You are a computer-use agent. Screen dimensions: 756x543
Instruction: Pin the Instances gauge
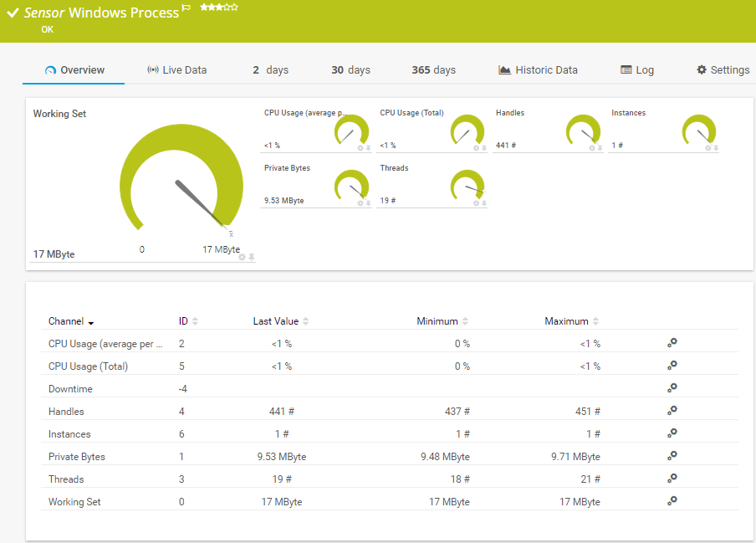[x=716, y=148]
